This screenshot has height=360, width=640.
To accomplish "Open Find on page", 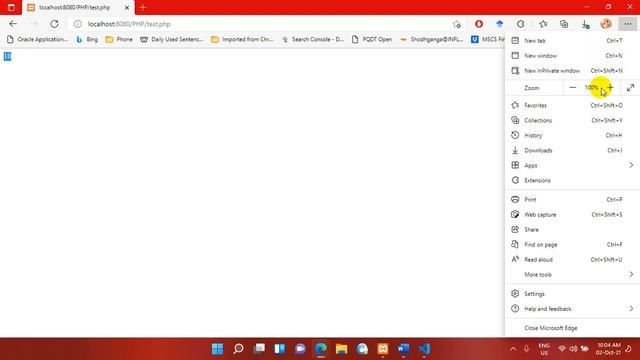I will (572, 244).
